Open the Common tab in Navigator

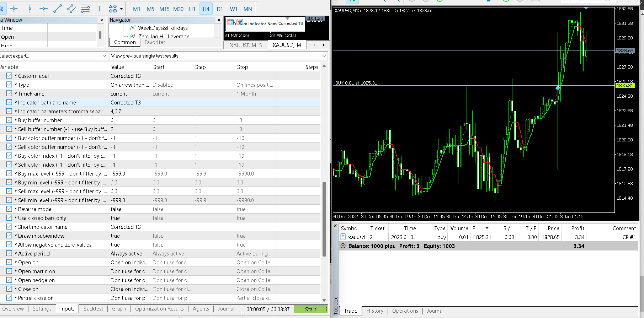[x=125, y=42]
